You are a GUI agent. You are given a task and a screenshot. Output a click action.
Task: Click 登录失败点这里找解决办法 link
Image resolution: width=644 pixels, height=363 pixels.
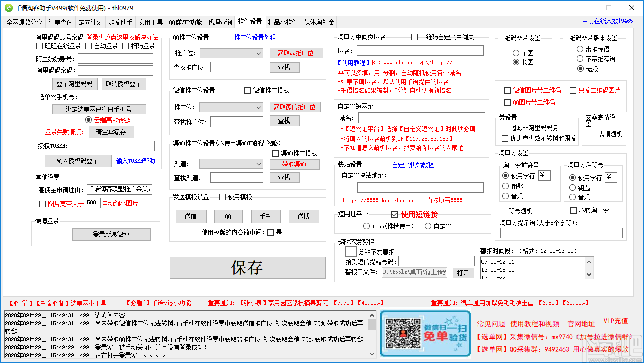coord(122,37)
